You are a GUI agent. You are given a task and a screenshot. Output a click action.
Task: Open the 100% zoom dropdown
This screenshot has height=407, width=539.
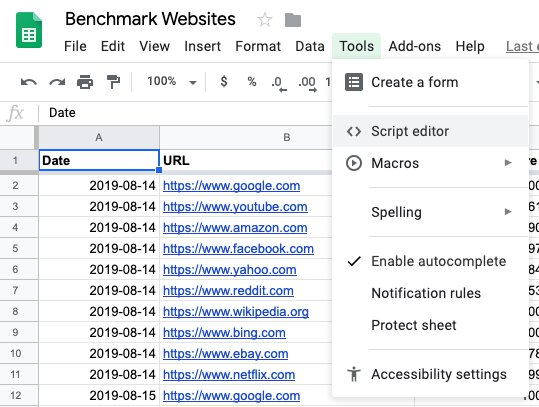(172, 81)
